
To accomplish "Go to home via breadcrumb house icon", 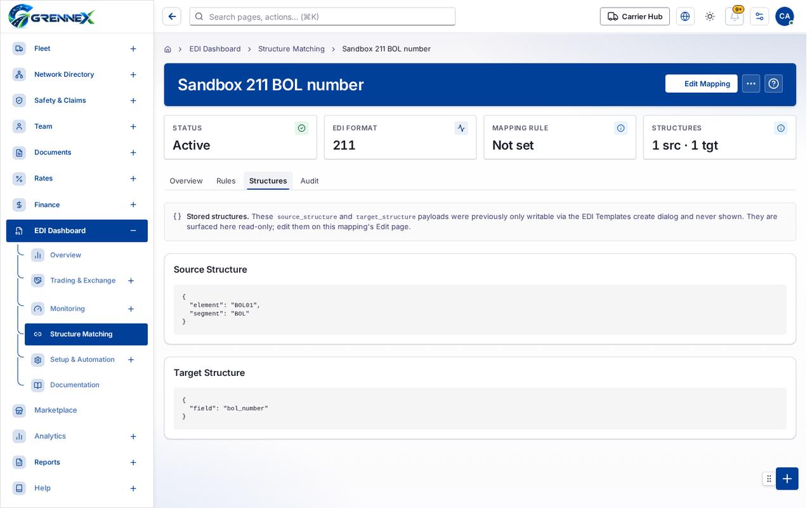I will [x=167, y=49].
